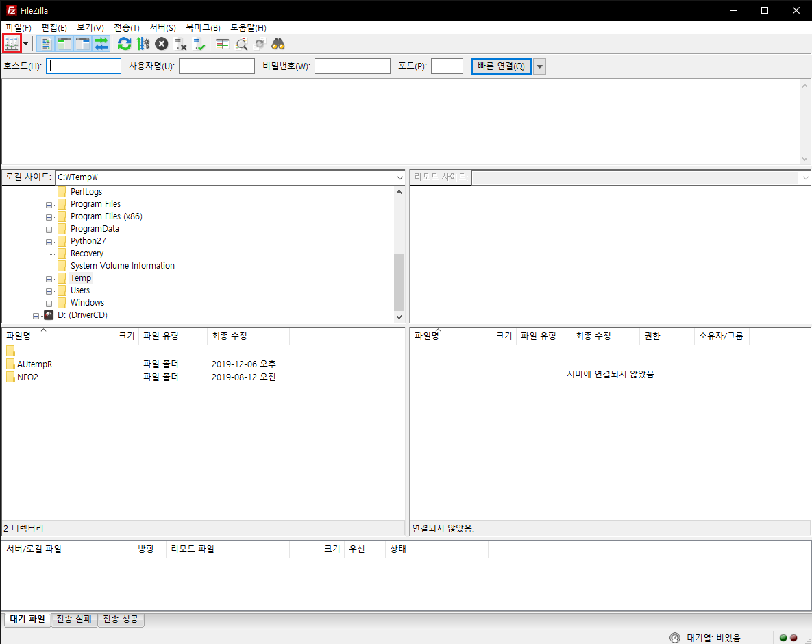
Task: Select the D: (DriverCD) drive icon
Action: (x=49, y=314)
